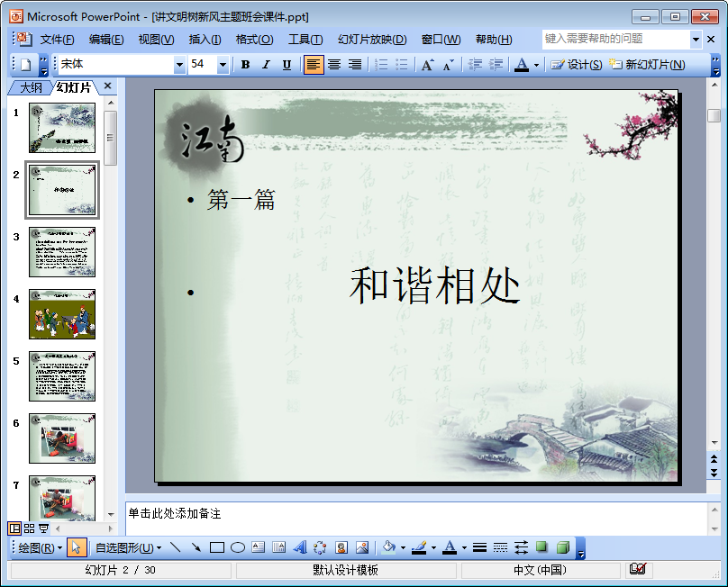Select slide 4 thumbnail in panel

(61, 313)
